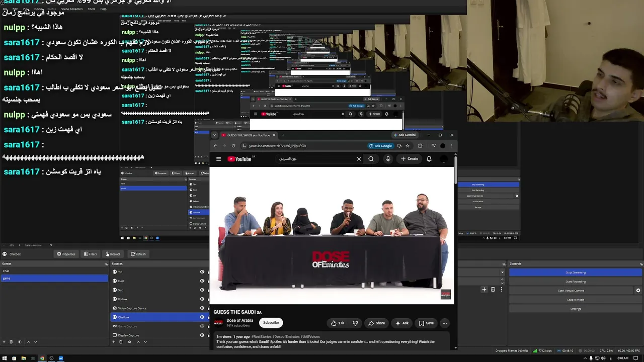Hide the Display Capture source
Image resolution: width=644 pixels, height=362 pixels.
click(202, 335)
